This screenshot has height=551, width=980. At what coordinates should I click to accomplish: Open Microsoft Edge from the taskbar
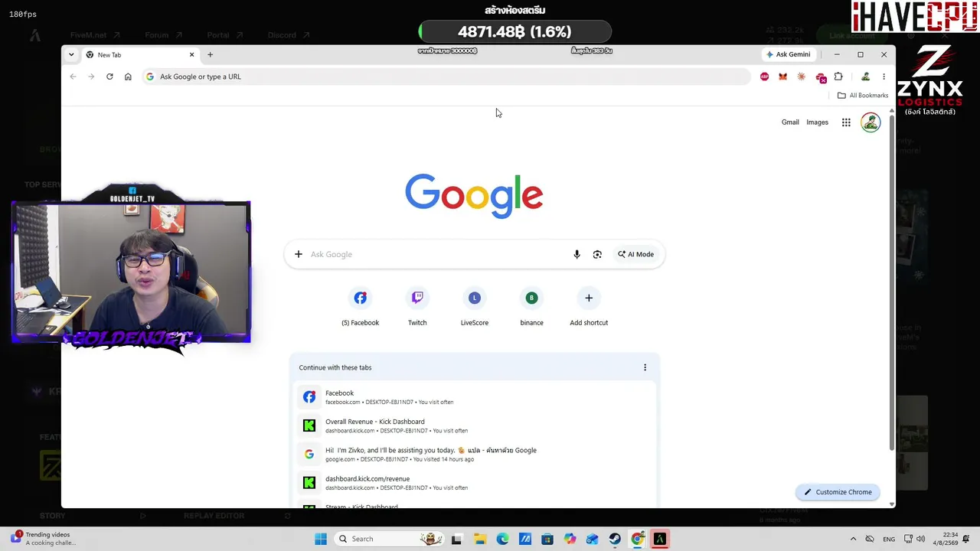pos(502,539)
